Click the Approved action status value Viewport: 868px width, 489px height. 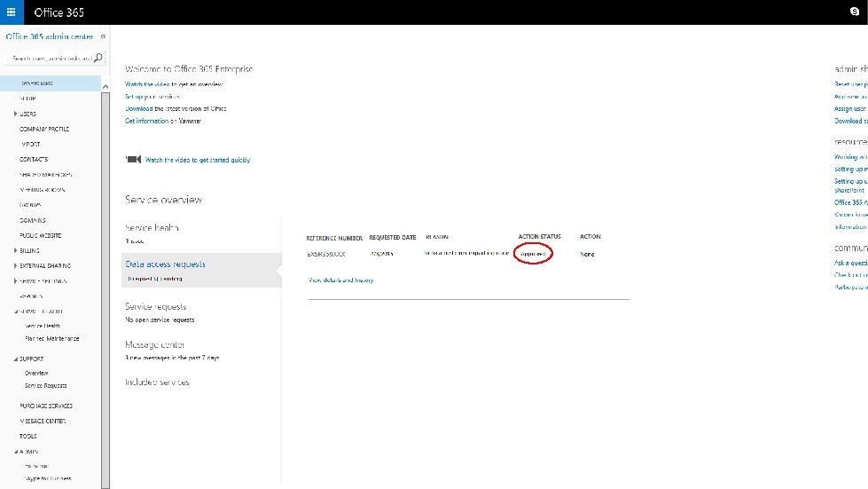[533, 254]
